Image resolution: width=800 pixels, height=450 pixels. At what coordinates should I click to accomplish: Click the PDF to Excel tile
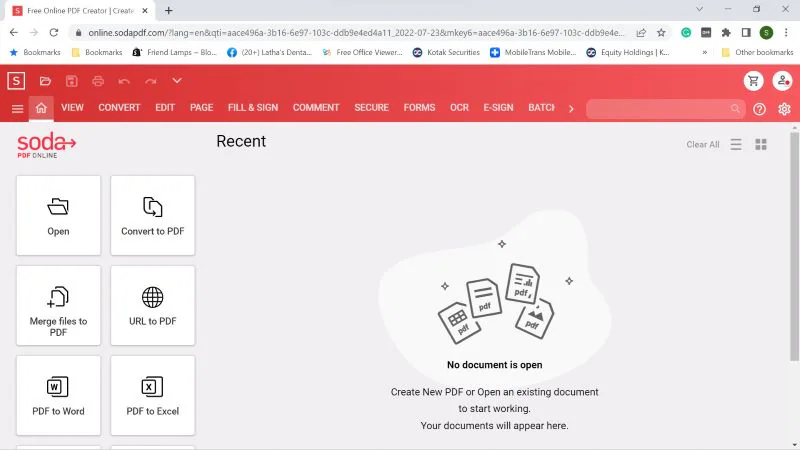tap(153, 395)
